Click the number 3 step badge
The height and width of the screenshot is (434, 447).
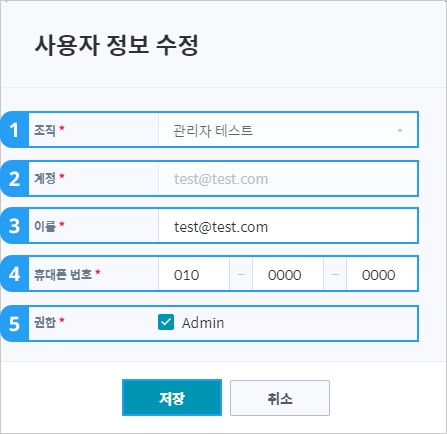[x=15, y=226]
